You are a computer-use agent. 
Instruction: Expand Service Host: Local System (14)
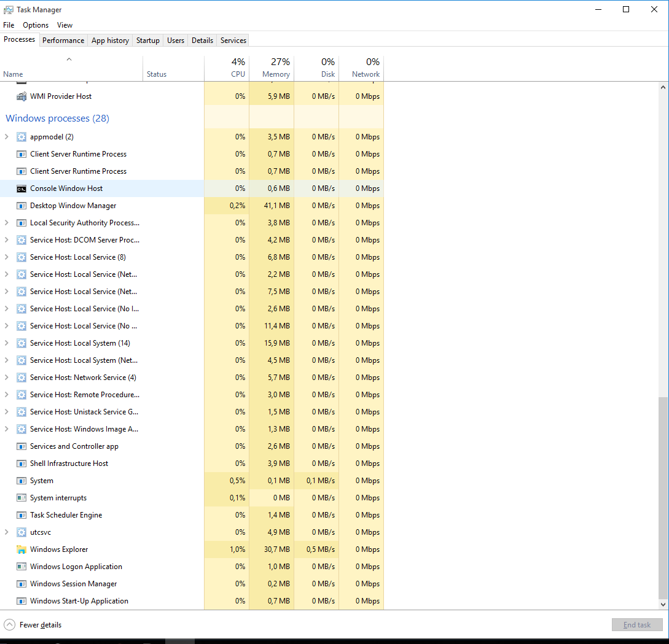[6, 343]
